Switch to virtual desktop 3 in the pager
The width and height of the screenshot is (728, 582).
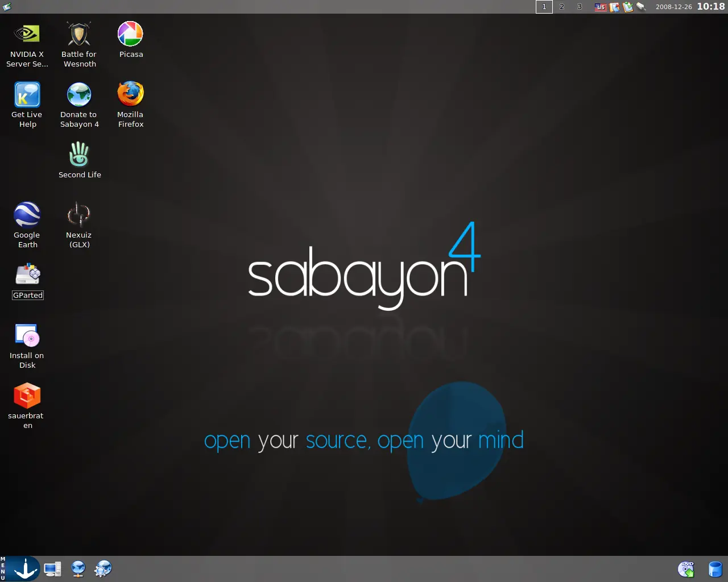click(580, 7)
